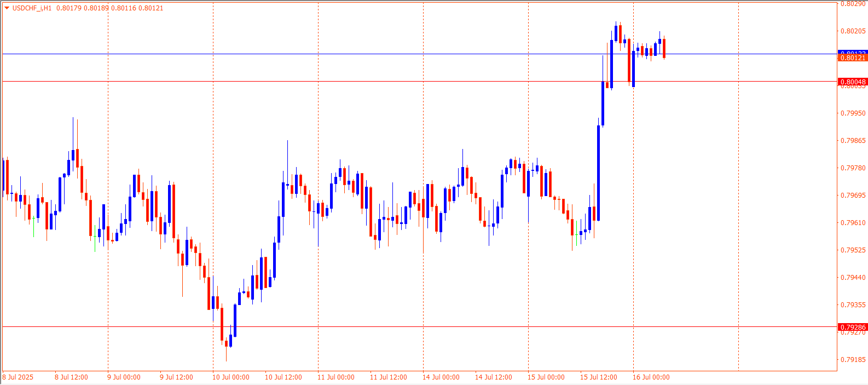868x385 pixels.
Task: Click the latest red candle at chart's right end
Action: 664,48
